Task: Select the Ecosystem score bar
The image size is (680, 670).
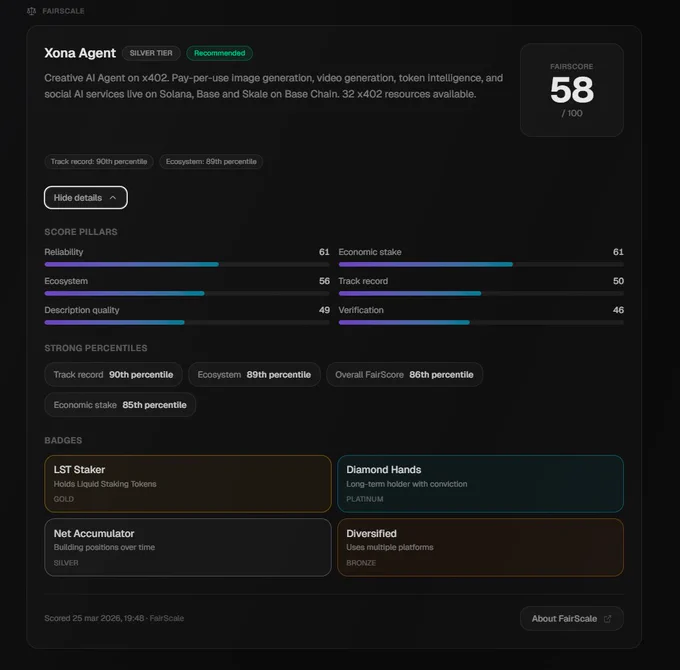Action: 186,293
